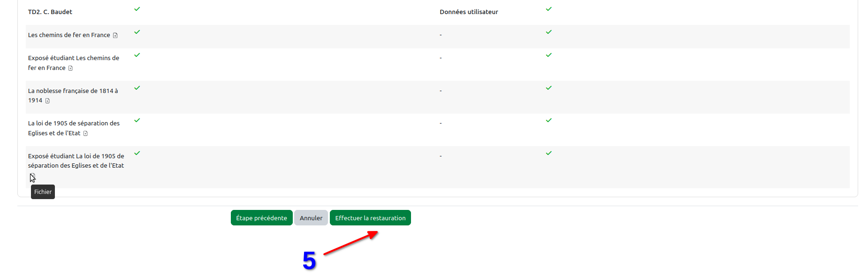Click file icon next to La noblesse française 1914

(x=47, y=100)
